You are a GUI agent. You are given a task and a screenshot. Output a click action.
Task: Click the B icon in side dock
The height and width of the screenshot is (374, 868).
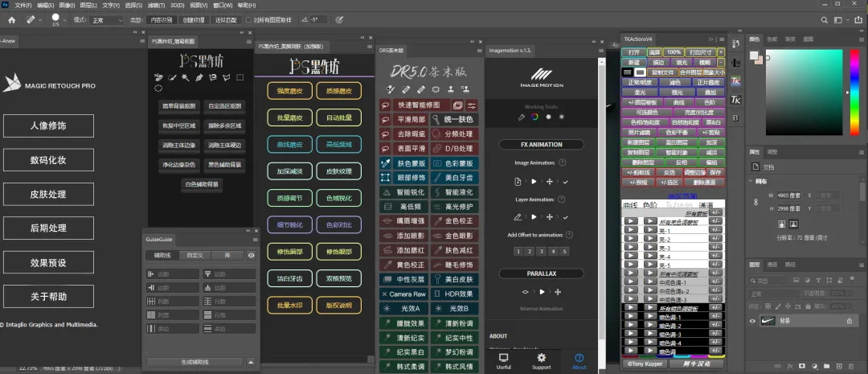click(x=735, y=118)
